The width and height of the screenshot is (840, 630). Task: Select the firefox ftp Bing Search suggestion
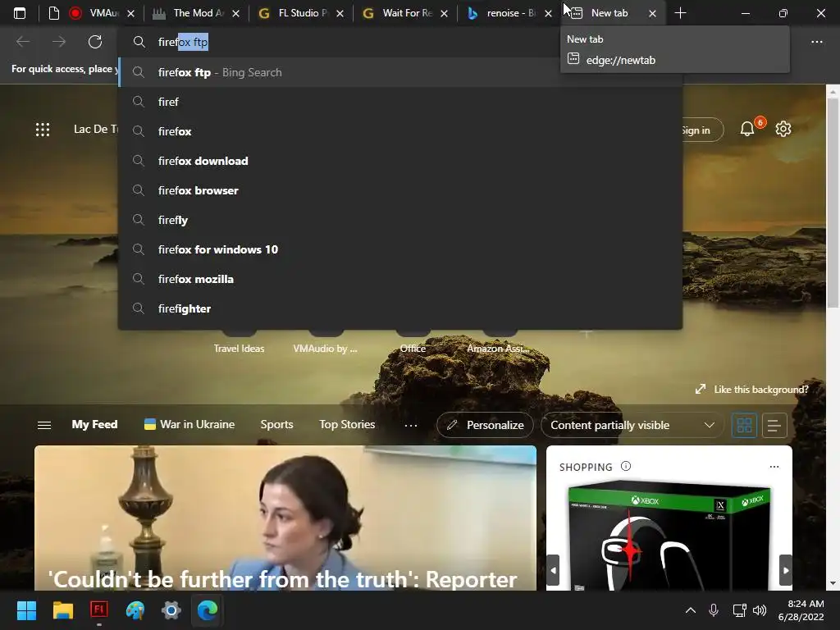click(x=400, y=72)
